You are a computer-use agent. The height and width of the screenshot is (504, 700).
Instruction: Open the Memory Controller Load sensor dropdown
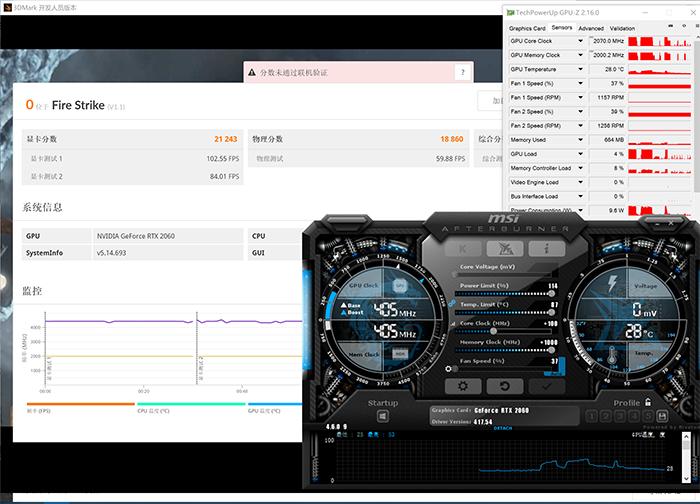pyautogui.click(x=580, y=168)
